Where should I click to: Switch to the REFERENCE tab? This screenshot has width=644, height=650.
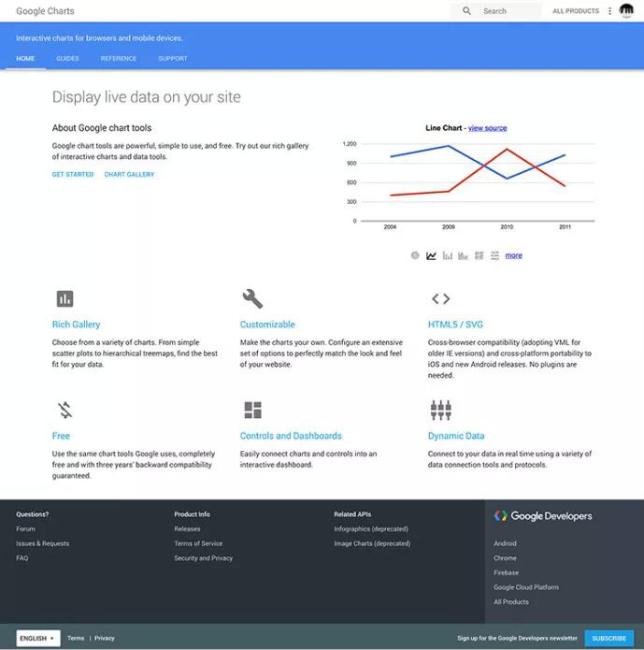[119, 58]
